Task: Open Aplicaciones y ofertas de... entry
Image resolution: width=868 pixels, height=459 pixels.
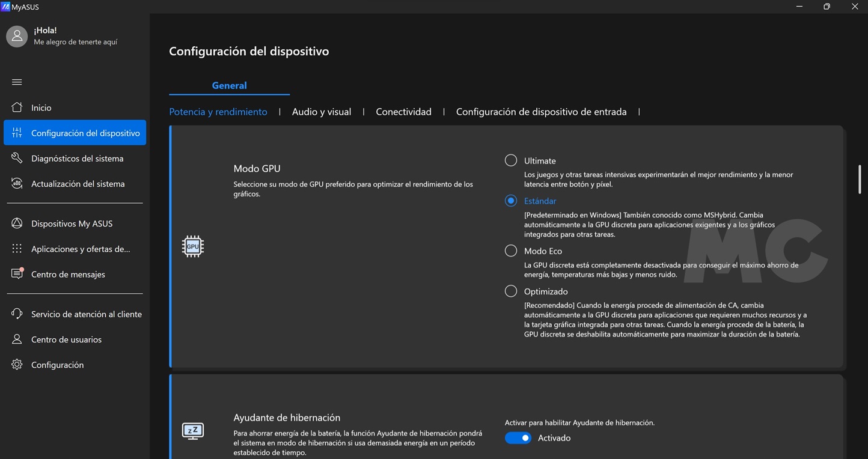Action: [81, 249]
